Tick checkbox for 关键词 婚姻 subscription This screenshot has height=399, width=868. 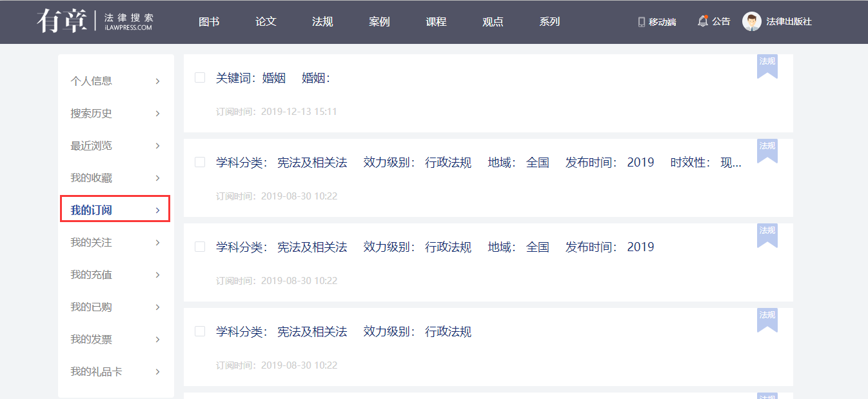coord(200,77)
